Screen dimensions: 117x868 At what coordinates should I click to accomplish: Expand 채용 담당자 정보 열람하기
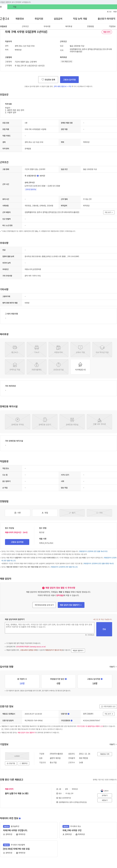(x=71, y=605)
